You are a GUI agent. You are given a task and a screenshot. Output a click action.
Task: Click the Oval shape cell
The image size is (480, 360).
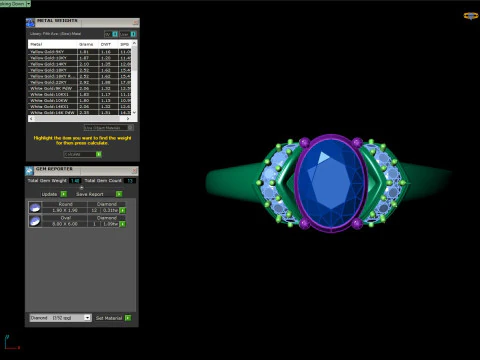[x=65, y=218]
